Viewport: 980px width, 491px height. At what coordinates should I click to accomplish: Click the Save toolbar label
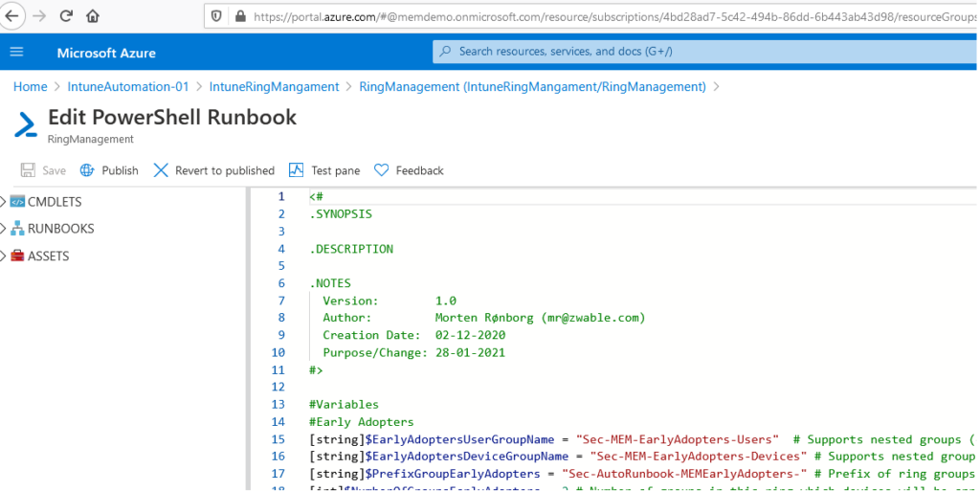click(x=54, y=170)
